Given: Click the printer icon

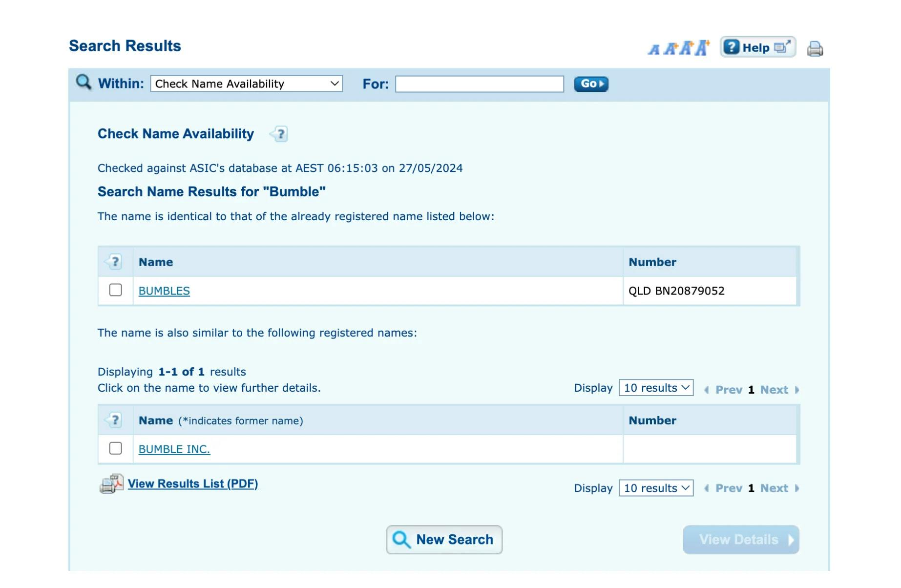Looking at the screenshot, I should point(815,49).
